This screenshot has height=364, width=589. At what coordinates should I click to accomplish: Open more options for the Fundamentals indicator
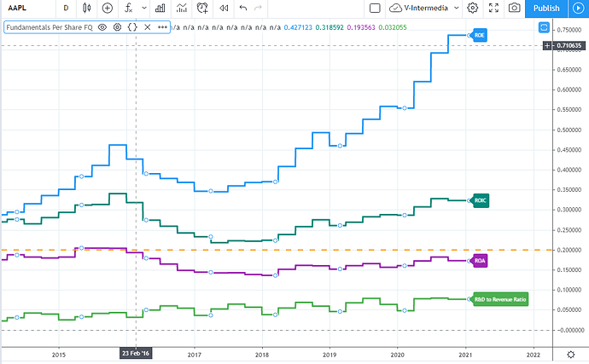coord(162,26)
